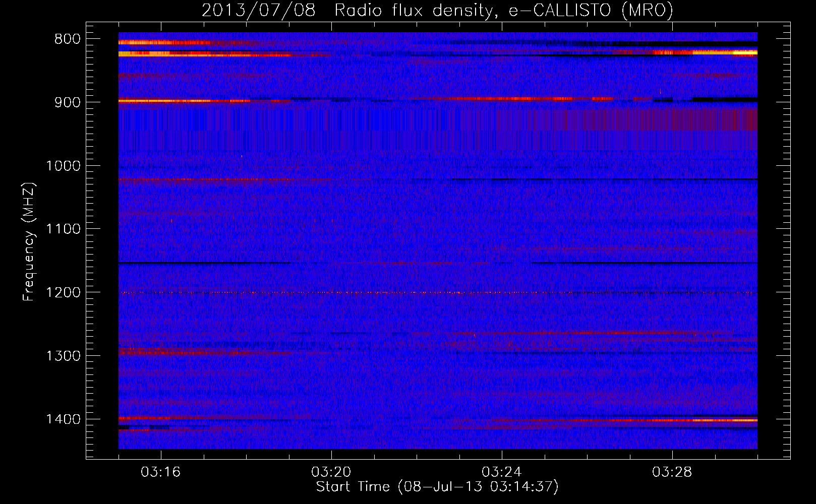Click the 'Frequency (MHZ)' axis label
Image resolution: width=816 pixels, height=504 pixels.
[29, 242]
